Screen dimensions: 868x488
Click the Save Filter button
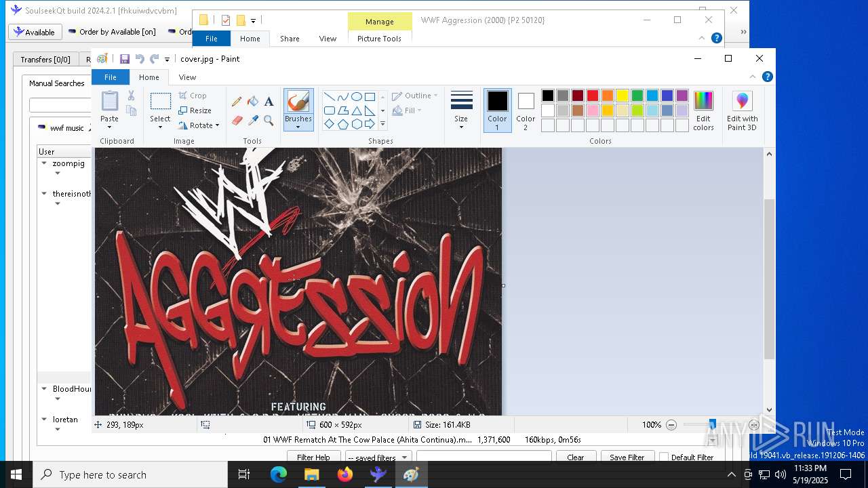pyautogui.click(x=627, y=457)
